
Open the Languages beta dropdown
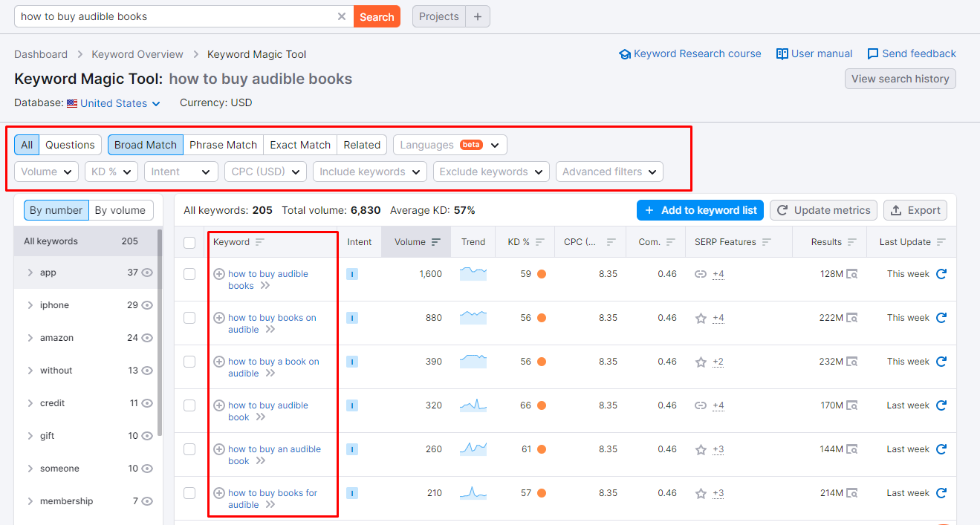pyautogui.click(x=450, y=145)
